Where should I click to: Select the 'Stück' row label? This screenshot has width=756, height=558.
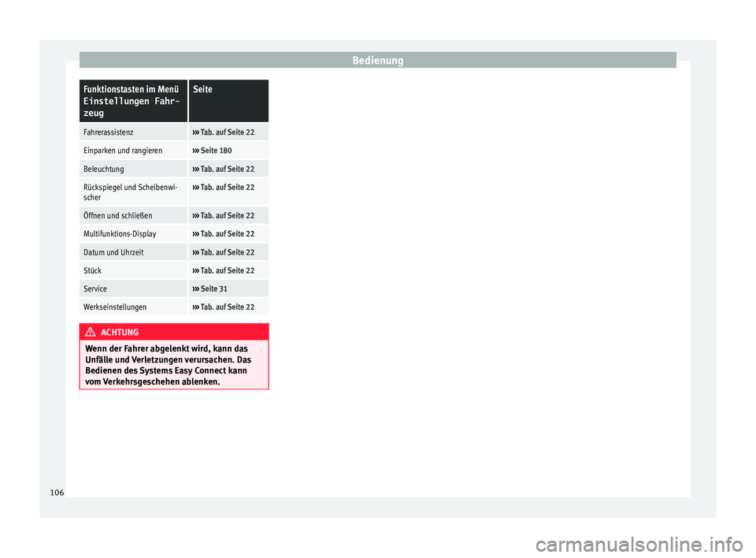pos(93,271)
